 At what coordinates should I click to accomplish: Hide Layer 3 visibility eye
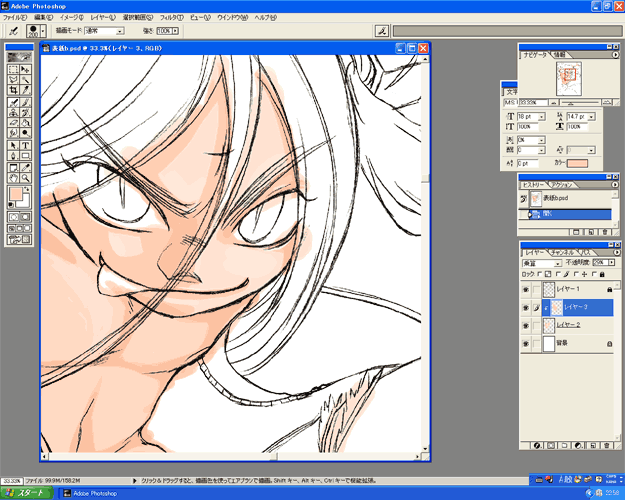pyautogui.click(x=526, y=307)
